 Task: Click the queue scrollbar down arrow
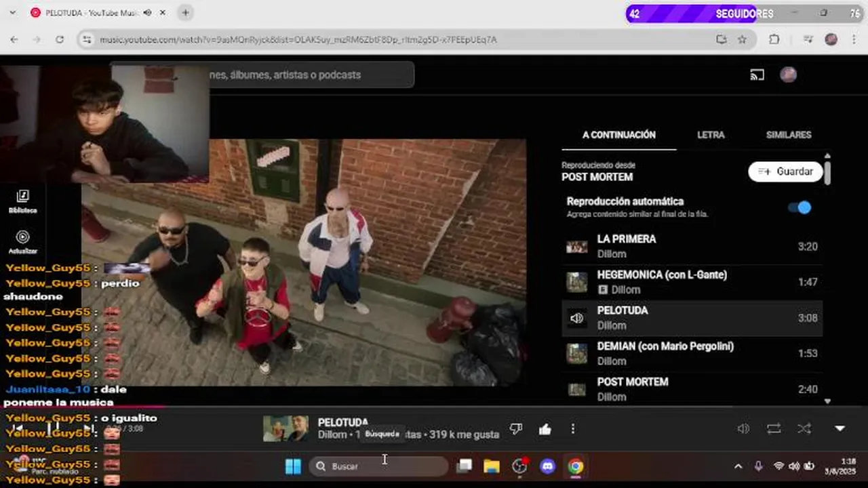click(827, 401)
